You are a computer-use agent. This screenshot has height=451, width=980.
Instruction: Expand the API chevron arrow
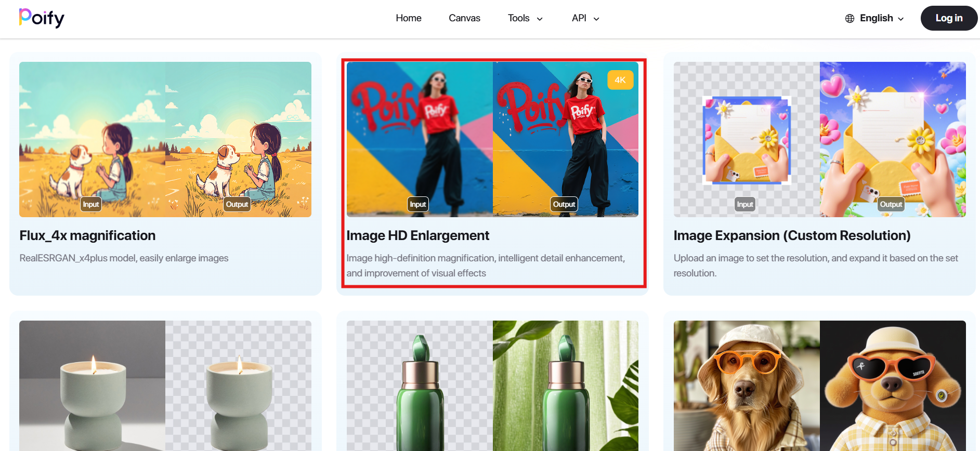click(x=596, y=19)
